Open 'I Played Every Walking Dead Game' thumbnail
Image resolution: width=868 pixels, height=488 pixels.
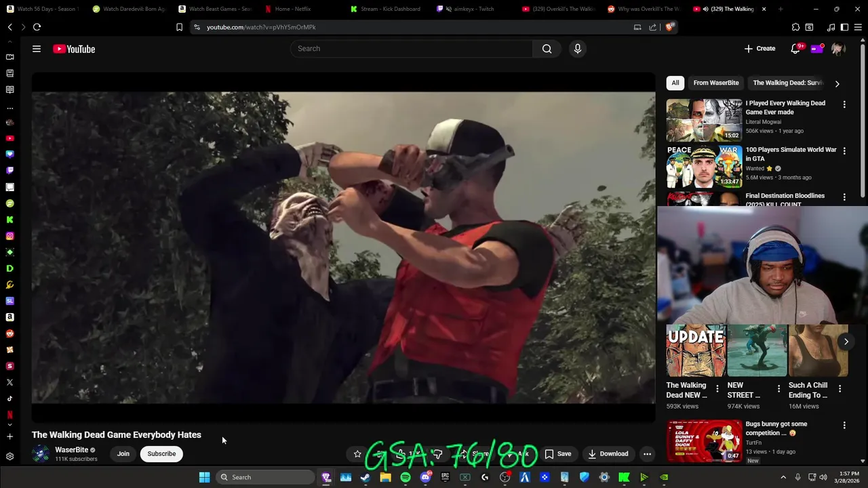pyautogui.click(x=704, y=120)
